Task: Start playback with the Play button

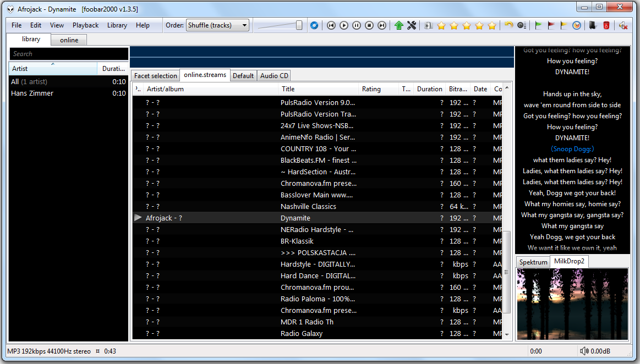Action: pyautogui.click(x=344, y=25)
